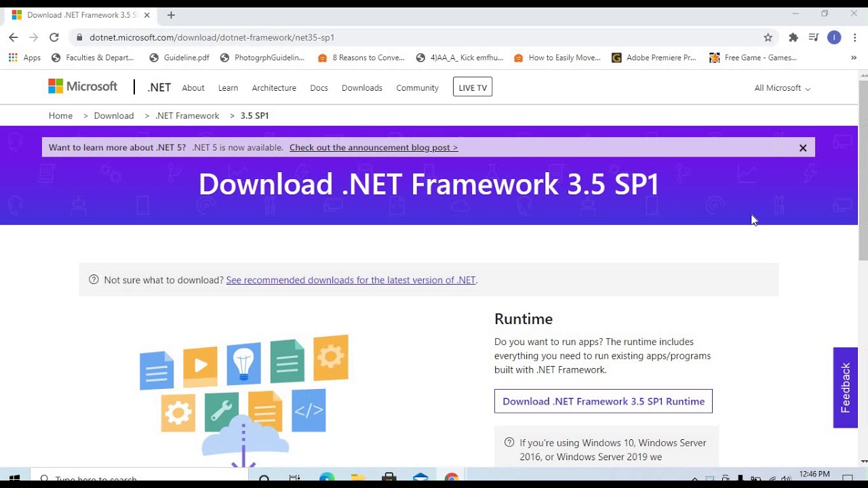Click the page vertical scrollbar thumb
The image size is (868, 488).
click(x=863, y=169)
